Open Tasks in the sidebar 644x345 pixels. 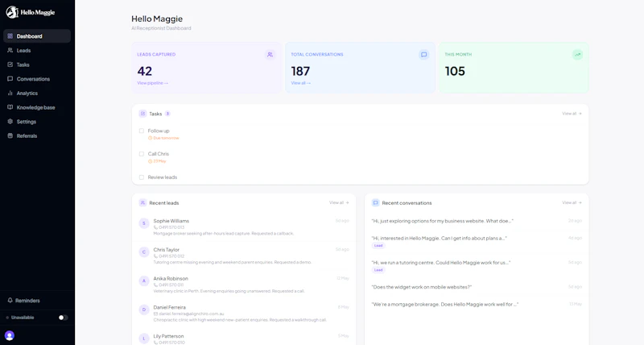(x=37, y=64)
